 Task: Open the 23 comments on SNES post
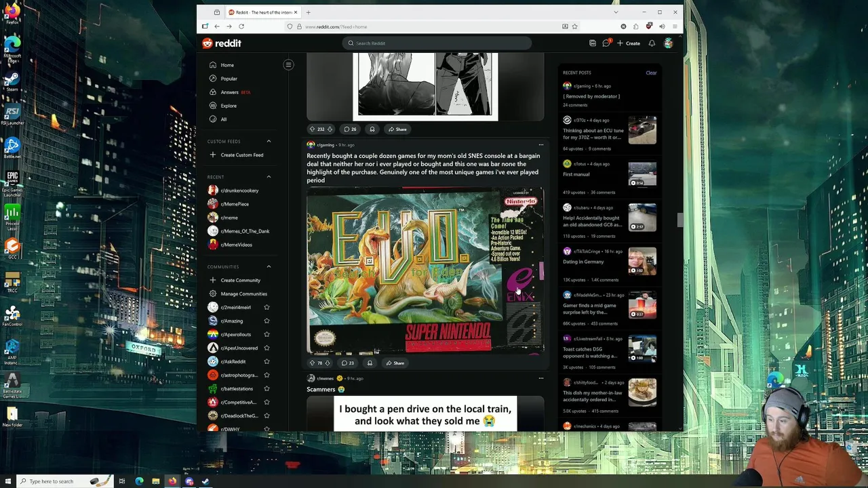pos(348,363)
